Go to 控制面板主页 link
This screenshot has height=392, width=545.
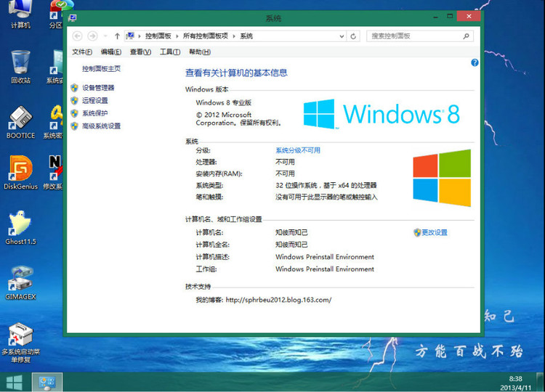(x=101, y=69)
